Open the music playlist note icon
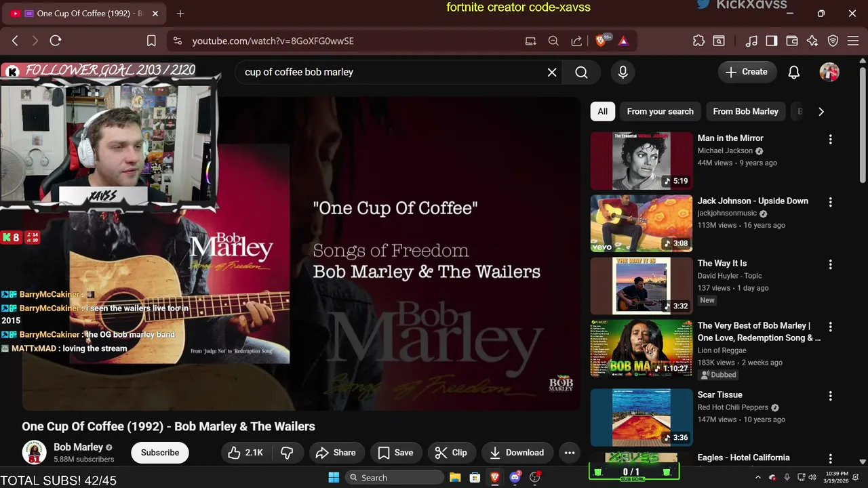This screenshot has height=488, width=868. [751, 41]
